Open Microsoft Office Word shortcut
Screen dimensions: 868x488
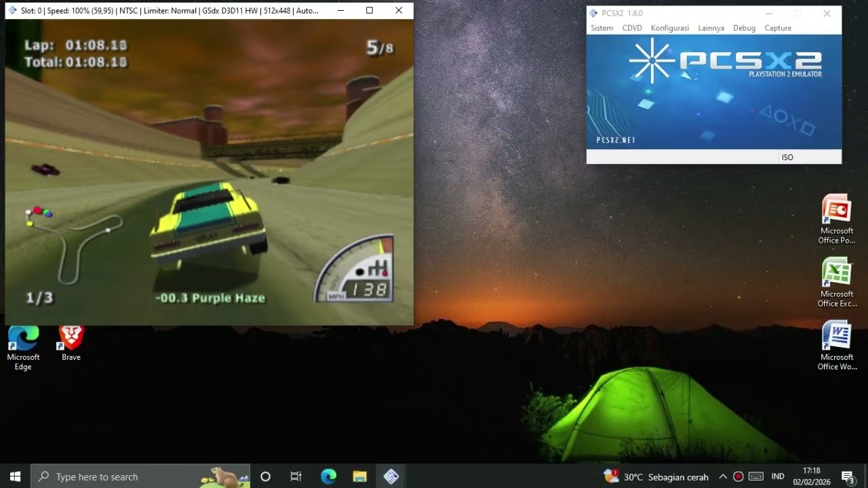(837, 346)
